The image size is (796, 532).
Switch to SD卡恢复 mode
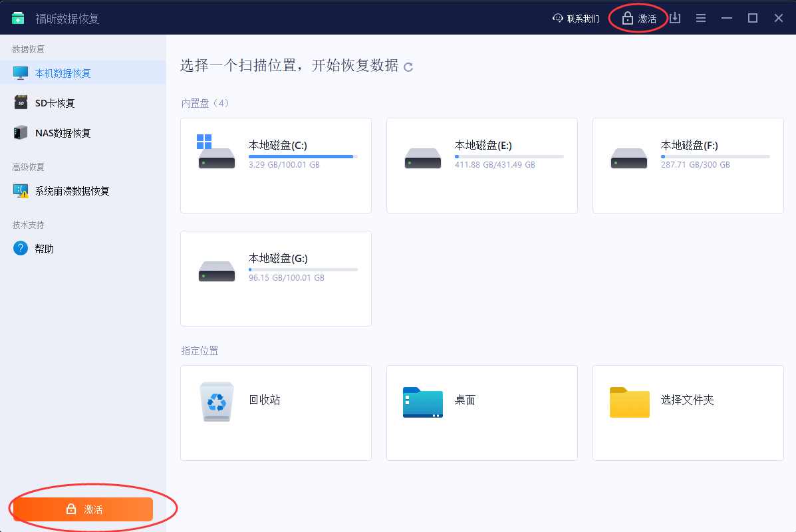(82, 103)
